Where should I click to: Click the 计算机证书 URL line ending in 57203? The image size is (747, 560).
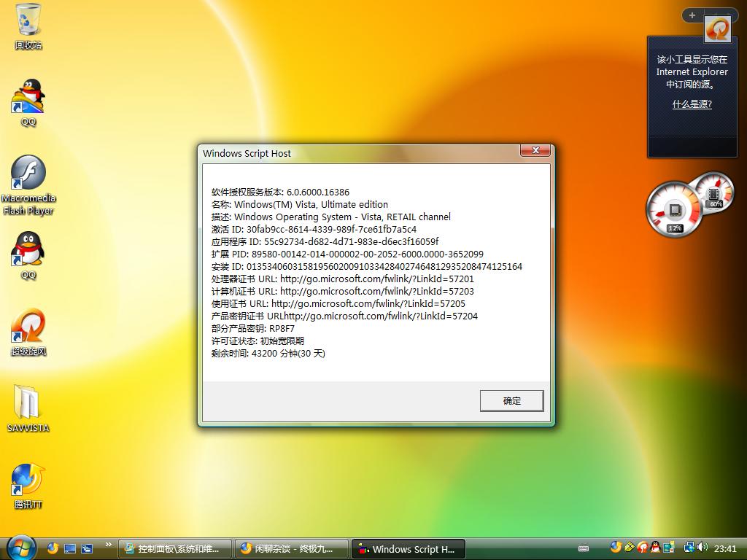coord(343,291)
